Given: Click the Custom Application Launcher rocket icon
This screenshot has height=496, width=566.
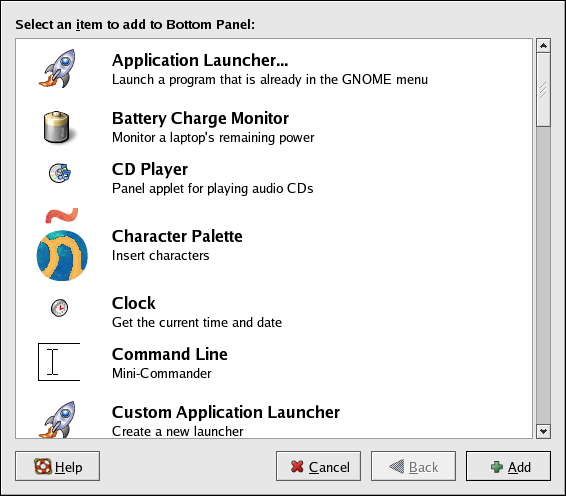Looking at the screenshot, I should [x=58, y=419].
